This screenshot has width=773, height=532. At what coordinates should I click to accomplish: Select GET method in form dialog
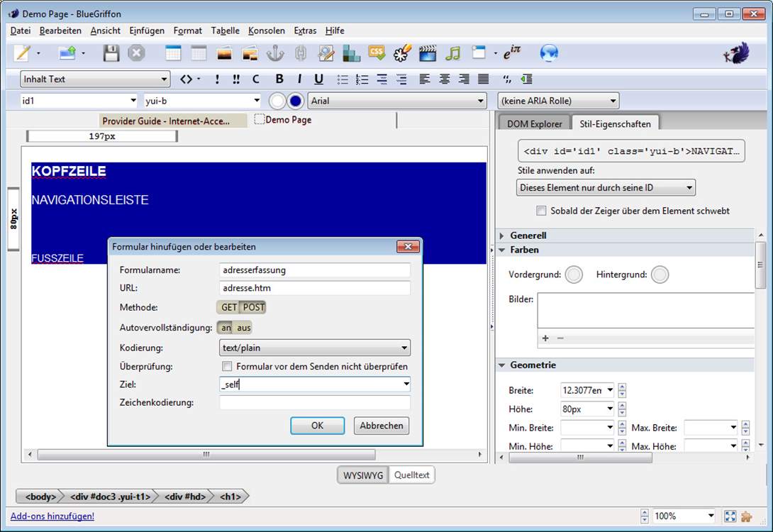(x=229, y=307)
